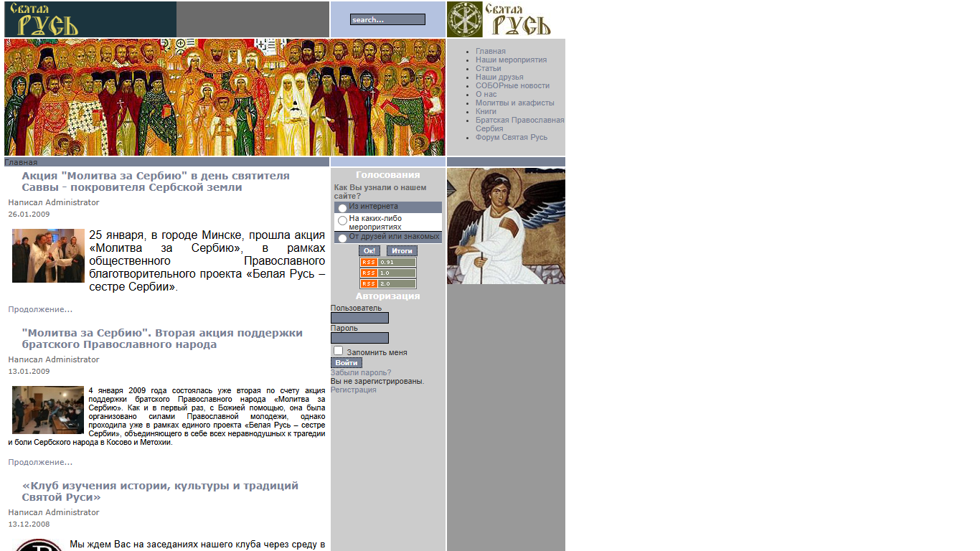Click the Голосования section heading

click(x=388, y=174)
